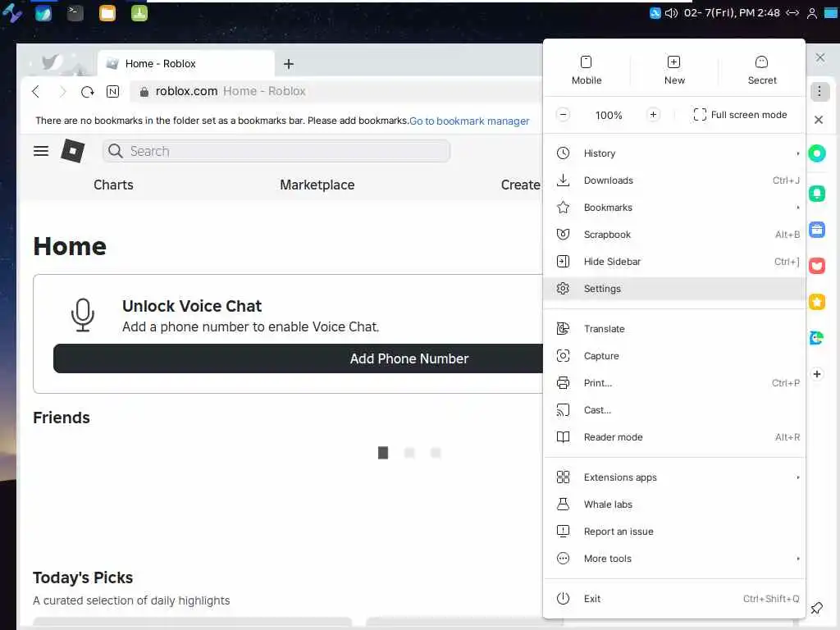Open Mobile window from menu
This screenshot has height=630, width=840.
586,71
